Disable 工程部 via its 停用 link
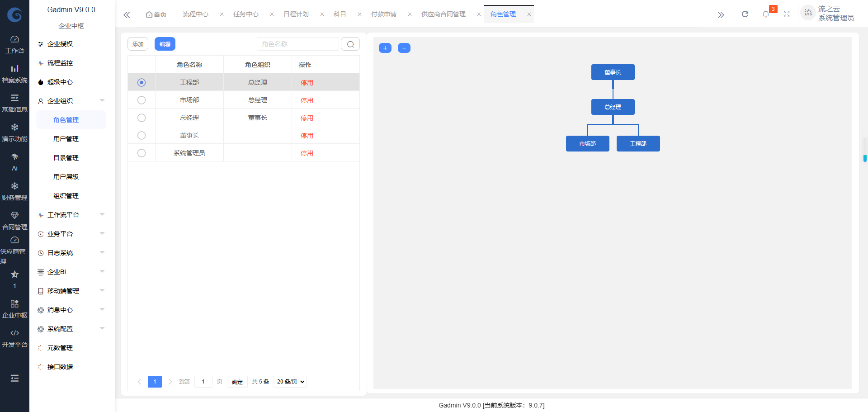 (x=307, y=82)
